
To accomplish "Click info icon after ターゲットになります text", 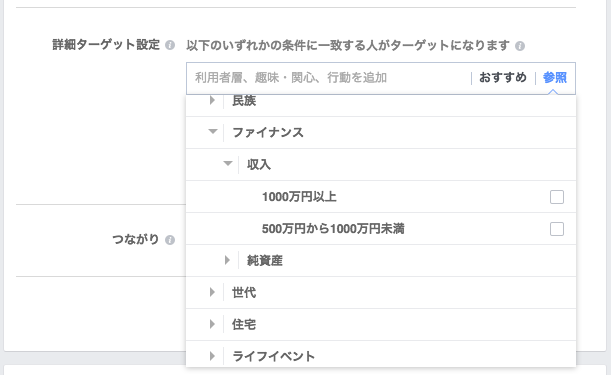I will [520, 46].
